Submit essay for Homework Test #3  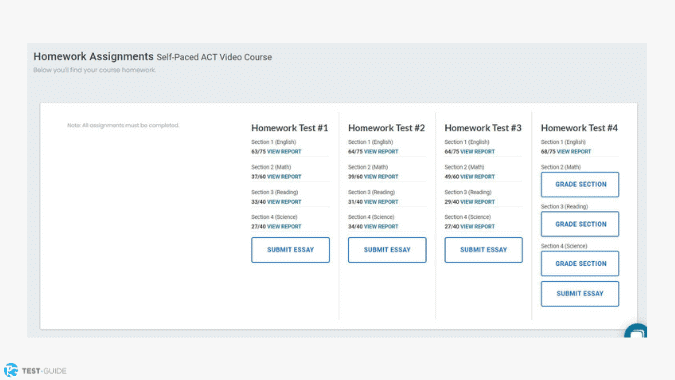coord(483,250)
